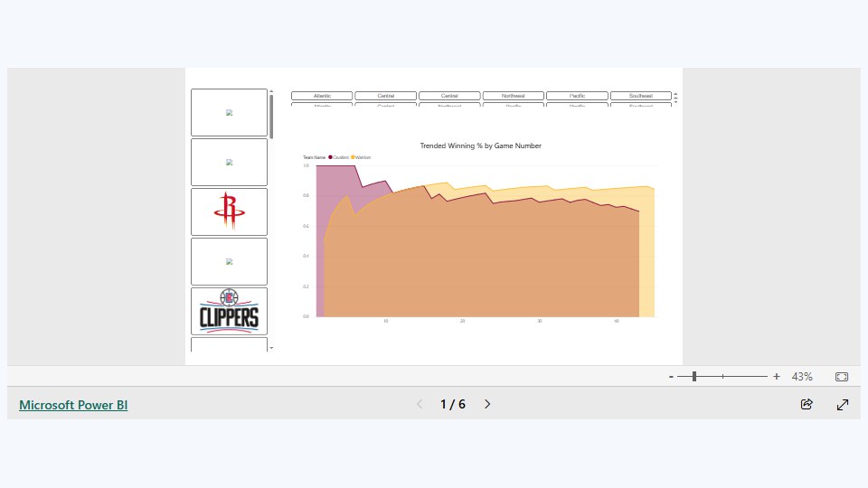The width and height of the screenshot is (868, 488).
Task: Click the Warriors legend marker
Action: pyautogui.click(x=353, y=157)
